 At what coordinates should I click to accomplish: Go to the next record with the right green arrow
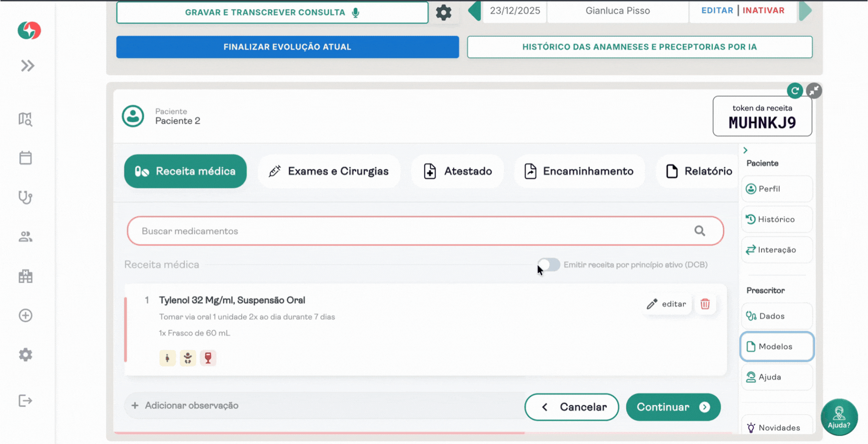coord(805,11)
